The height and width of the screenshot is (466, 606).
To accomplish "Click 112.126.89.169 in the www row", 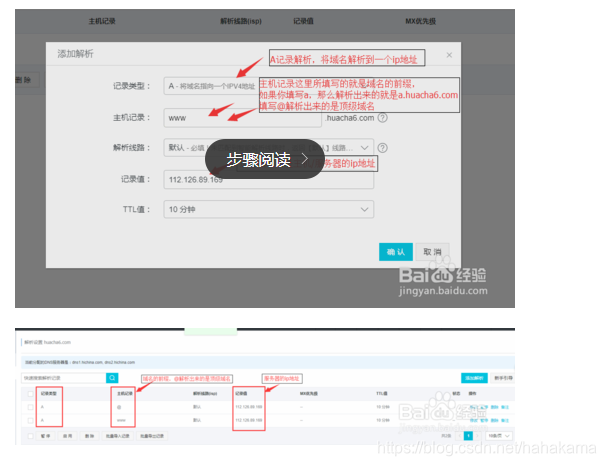I will 249,420.
